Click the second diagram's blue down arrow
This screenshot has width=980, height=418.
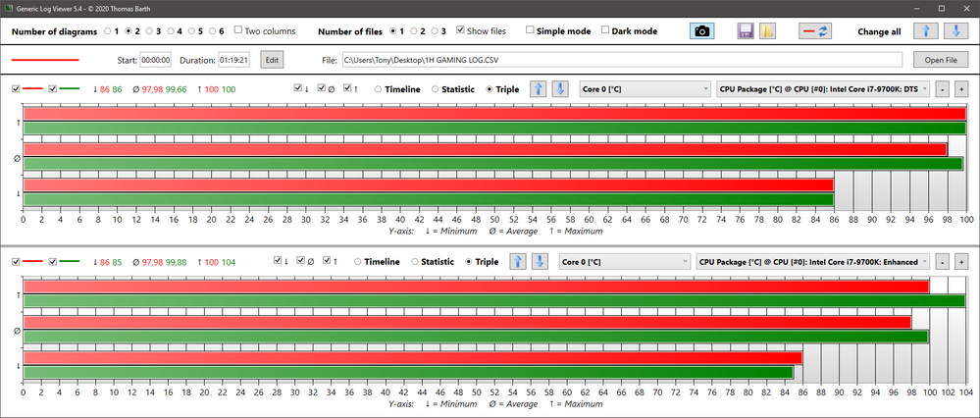tap(539, 262)
